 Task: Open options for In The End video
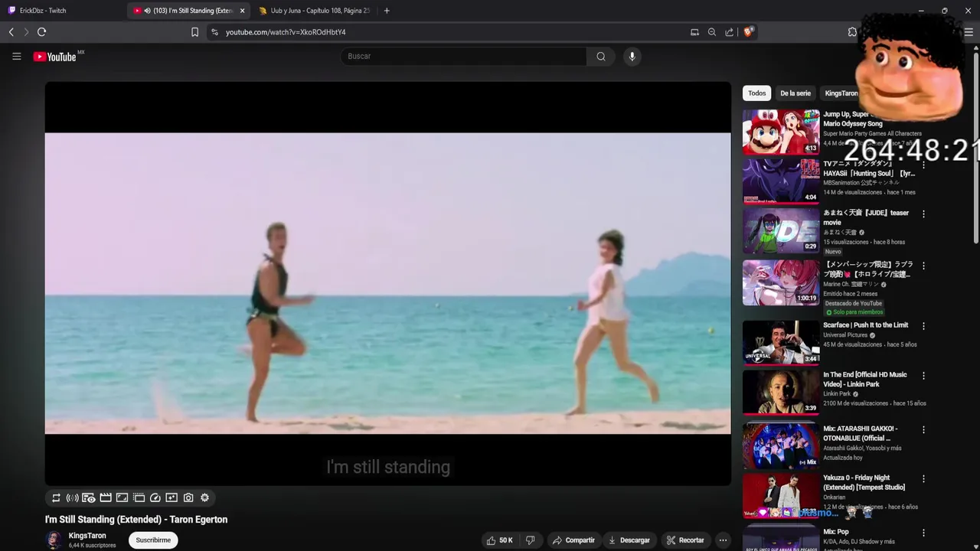[923, 376]
